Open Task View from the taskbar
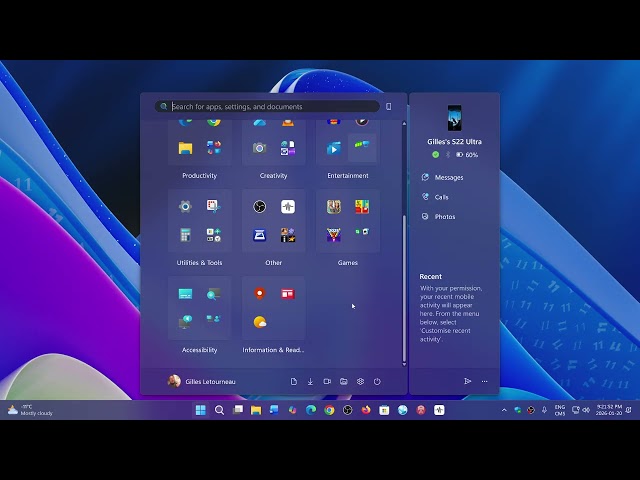This screenshot has height=480, width=640. (x=238, y=410)
